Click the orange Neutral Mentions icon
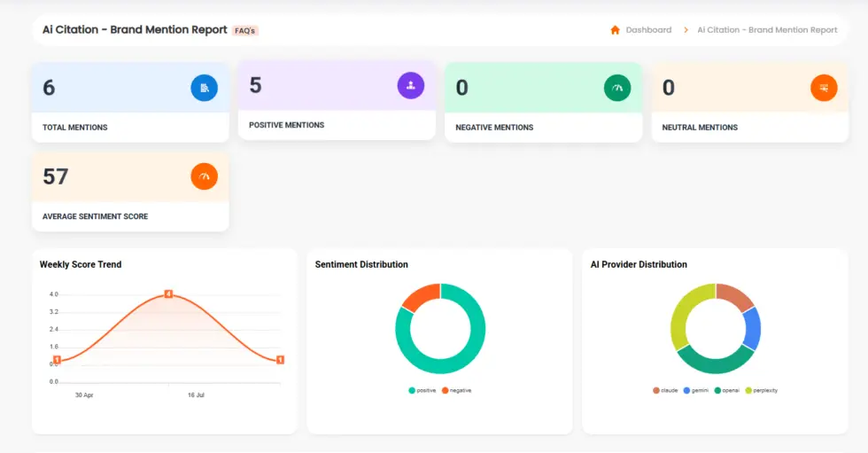This screenshot has width=868, height=453. 824,88
